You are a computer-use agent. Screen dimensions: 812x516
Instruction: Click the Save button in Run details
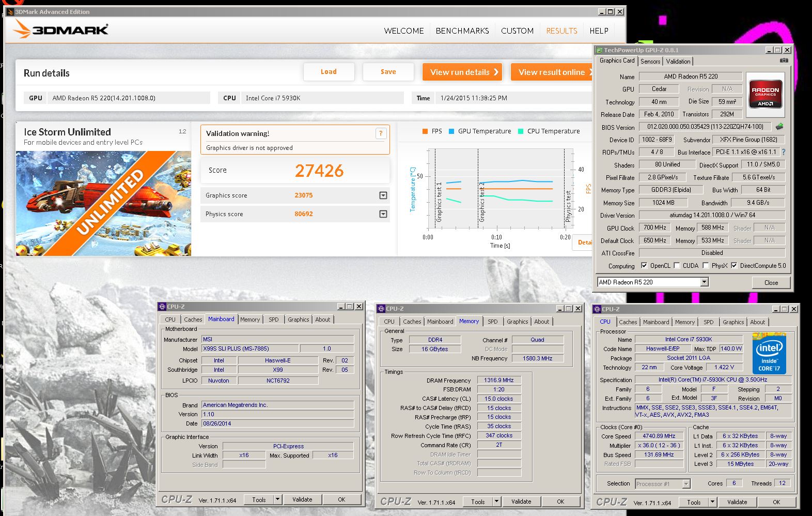tap(388, 72)
